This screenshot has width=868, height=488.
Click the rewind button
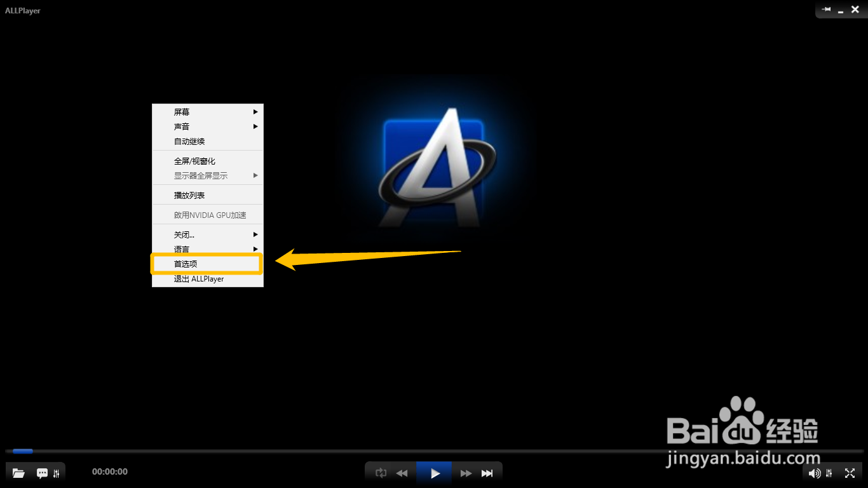(402, 473)
